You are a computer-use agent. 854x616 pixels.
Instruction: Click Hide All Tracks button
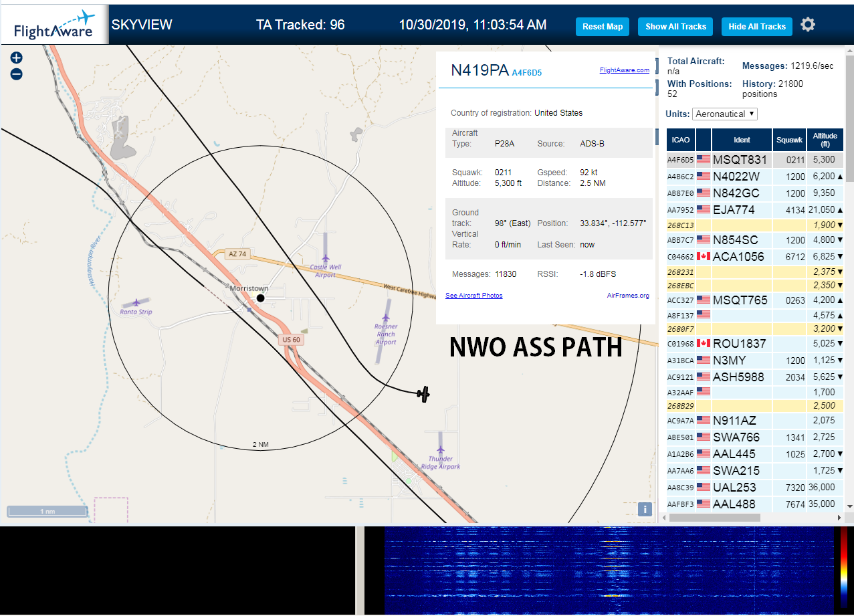757,27
